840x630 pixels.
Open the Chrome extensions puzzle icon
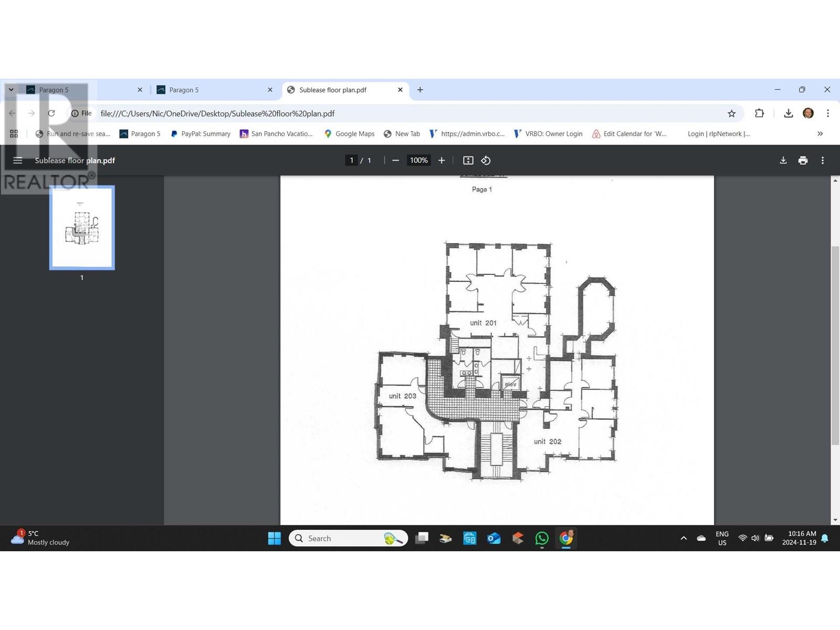pos(759,113)
